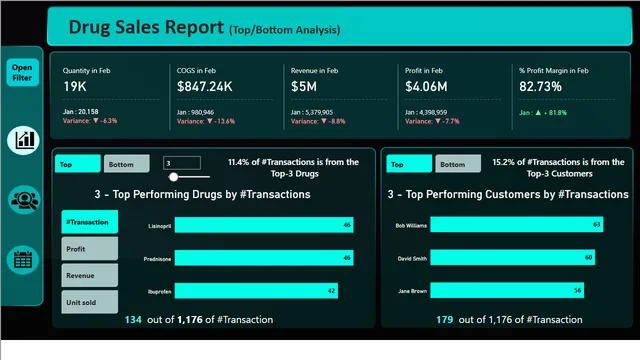Click the Profit variance -7.7% text
Viewport: 640px width, 360px height.
pos(432,121)
